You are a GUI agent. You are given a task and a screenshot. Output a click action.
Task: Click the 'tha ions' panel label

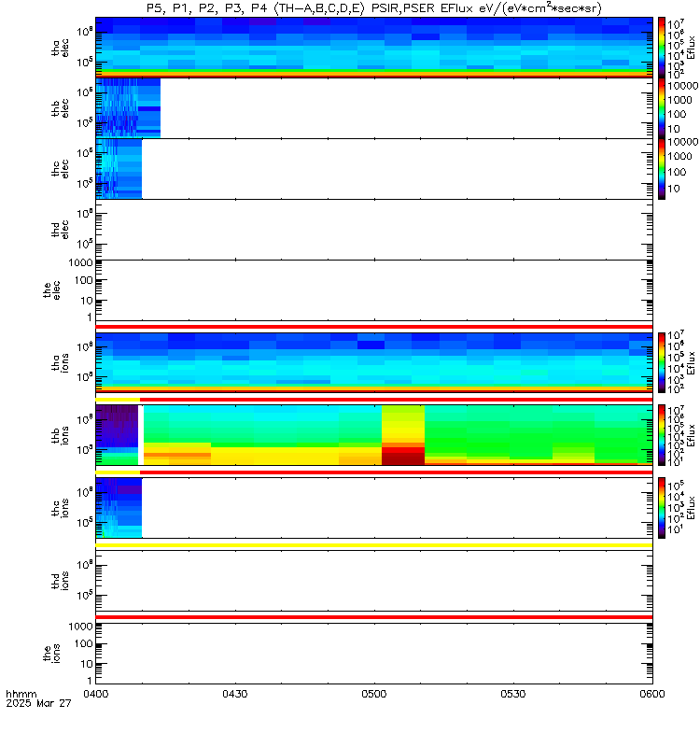click(60, 363)
